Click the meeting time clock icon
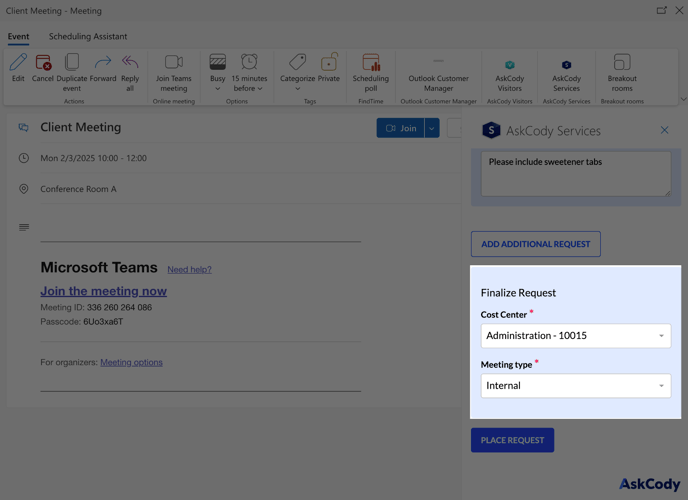Image resolution: width=688 pixels, height=500 pixels. 24,158
